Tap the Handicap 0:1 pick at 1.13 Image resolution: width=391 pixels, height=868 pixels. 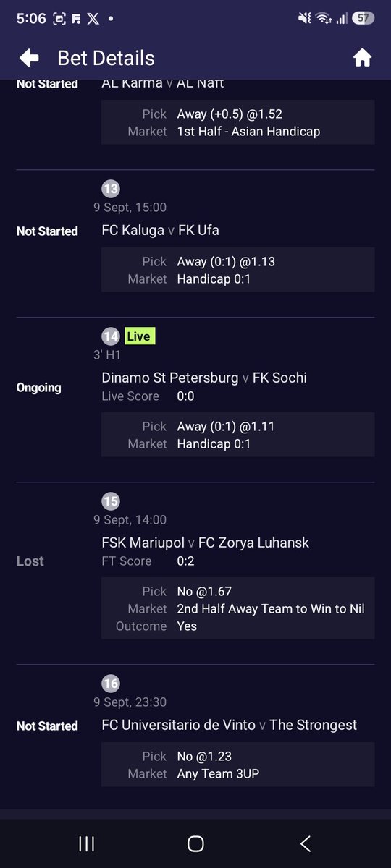[238, 270]
